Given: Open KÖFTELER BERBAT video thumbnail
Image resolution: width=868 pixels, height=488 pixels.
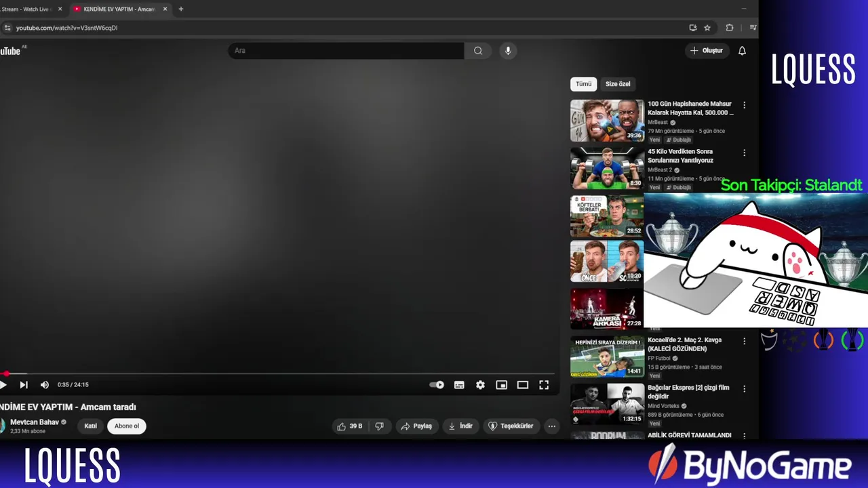Looking at the screenshot, I should (607, 216).
